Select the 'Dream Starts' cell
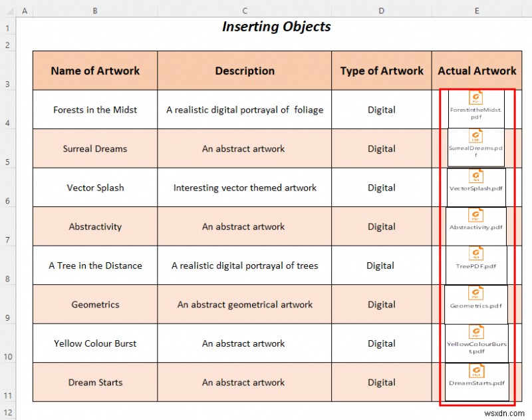 coord(95,382)
